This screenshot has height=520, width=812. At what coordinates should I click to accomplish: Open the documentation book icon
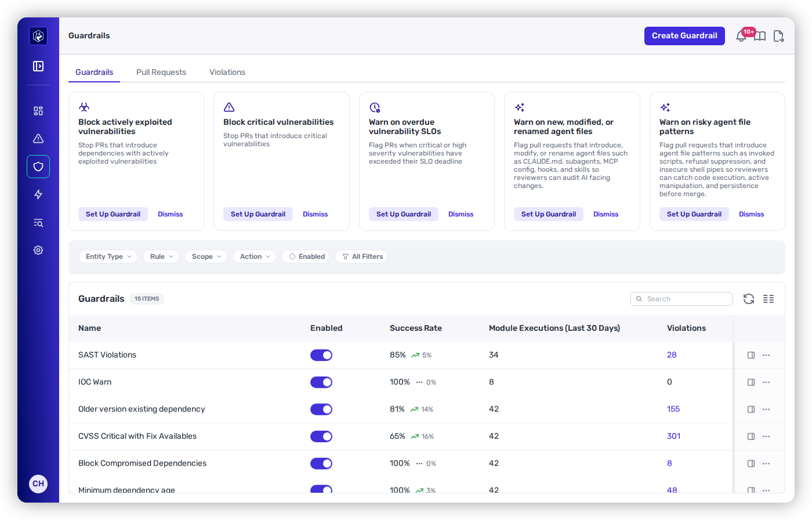point(760,37)
